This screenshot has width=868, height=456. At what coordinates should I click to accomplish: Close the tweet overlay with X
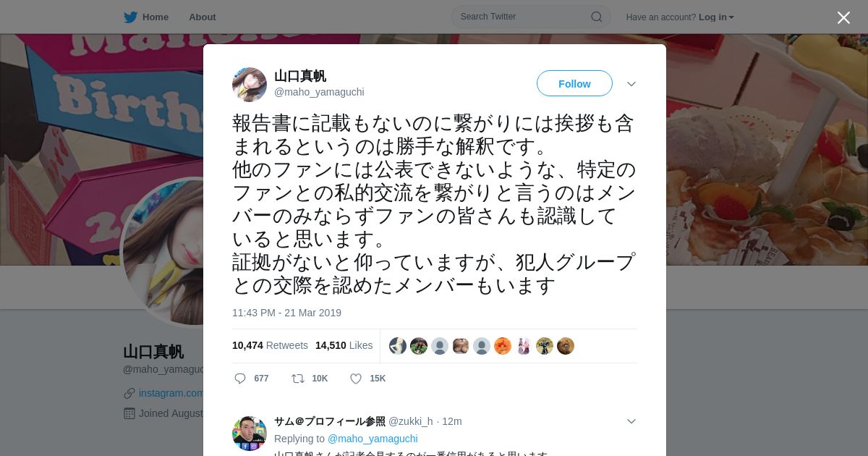coord(843,17)
